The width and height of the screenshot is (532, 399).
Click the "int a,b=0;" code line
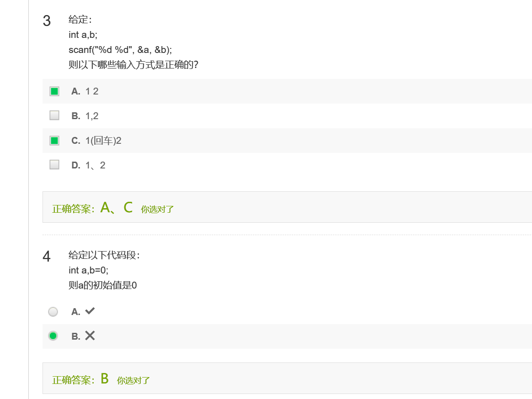(x=89, y=270)
